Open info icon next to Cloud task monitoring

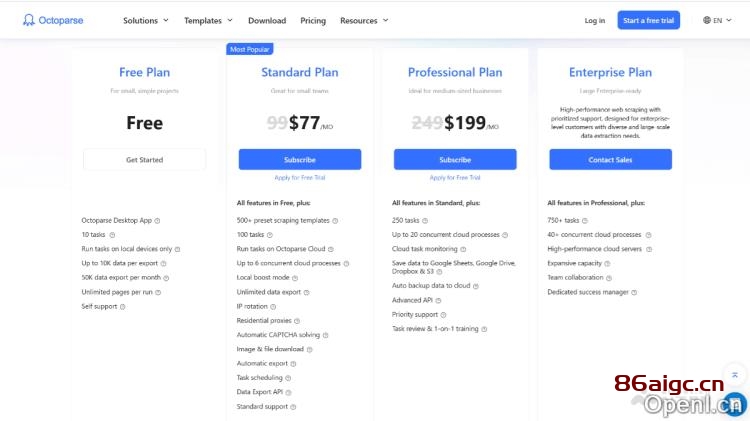coord(463,249)
